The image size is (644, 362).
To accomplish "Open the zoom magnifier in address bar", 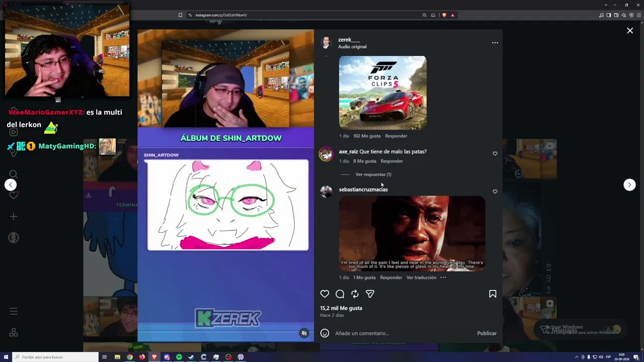I will (x=424, y=15).
